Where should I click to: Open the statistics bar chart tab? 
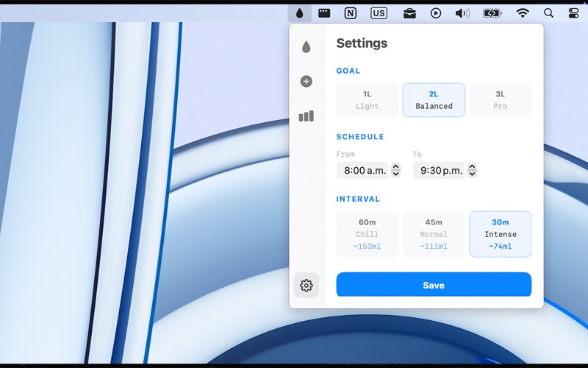click(306, 116)
